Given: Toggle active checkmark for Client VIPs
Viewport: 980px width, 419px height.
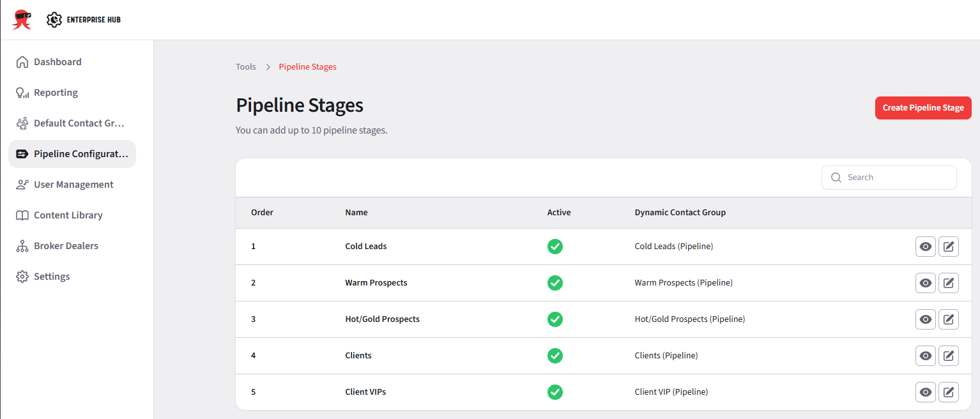Looking at the screenshot, I should (555, 392).
